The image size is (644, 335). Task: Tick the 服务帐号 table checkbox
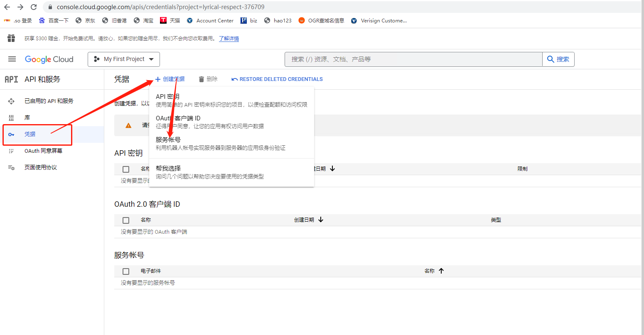click(126, 271)
